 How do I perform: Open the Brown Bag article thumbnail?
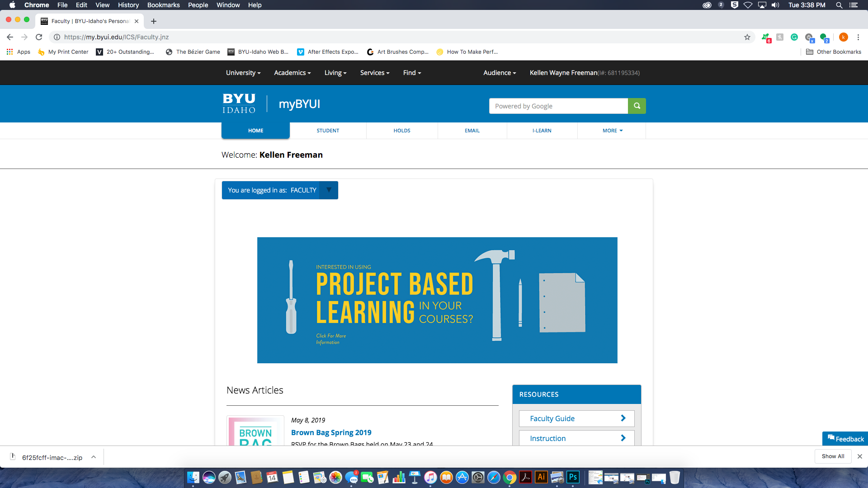pos(255,431)
